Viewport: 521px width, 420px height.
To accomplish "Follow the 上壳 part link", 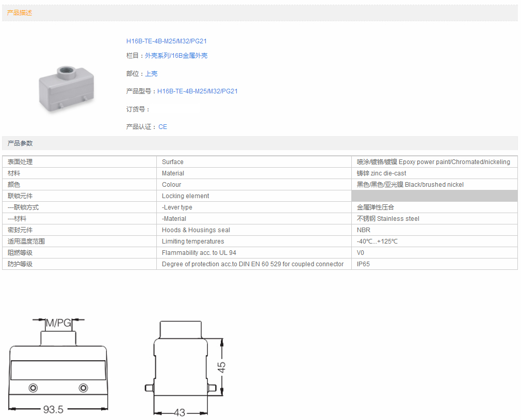I will [151, 74].
